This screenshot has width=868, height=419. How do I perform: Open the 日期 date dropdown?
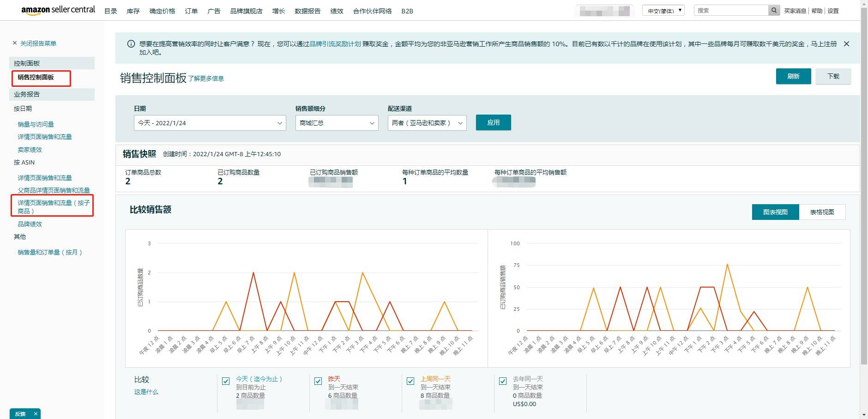[x=210, y=123]
